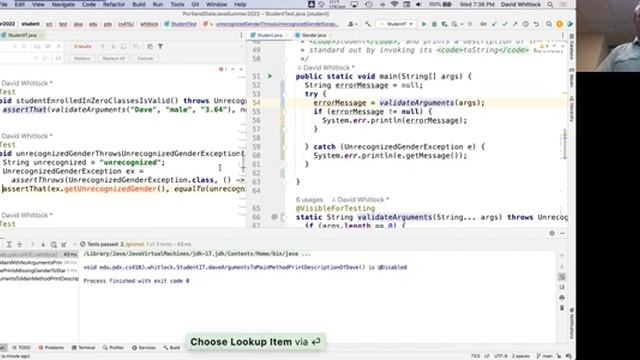
Task: Click gutter marker beside validateArguments on line 66
Action: 274,217
